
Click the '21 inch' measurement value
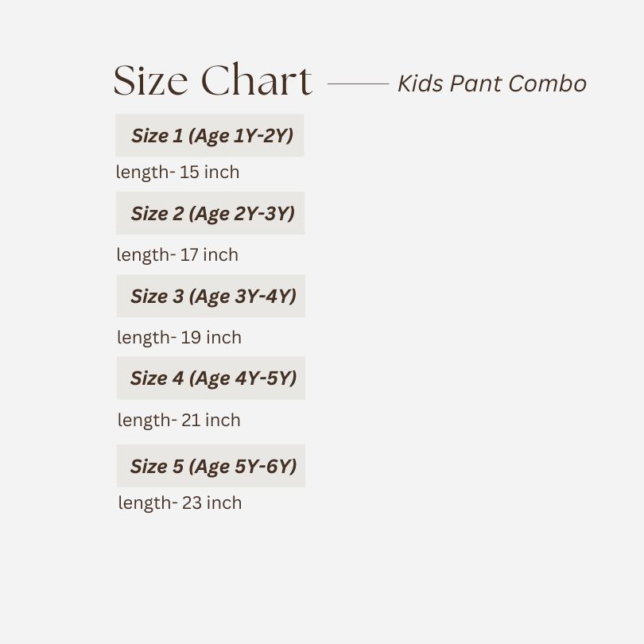tap(211, 420)
